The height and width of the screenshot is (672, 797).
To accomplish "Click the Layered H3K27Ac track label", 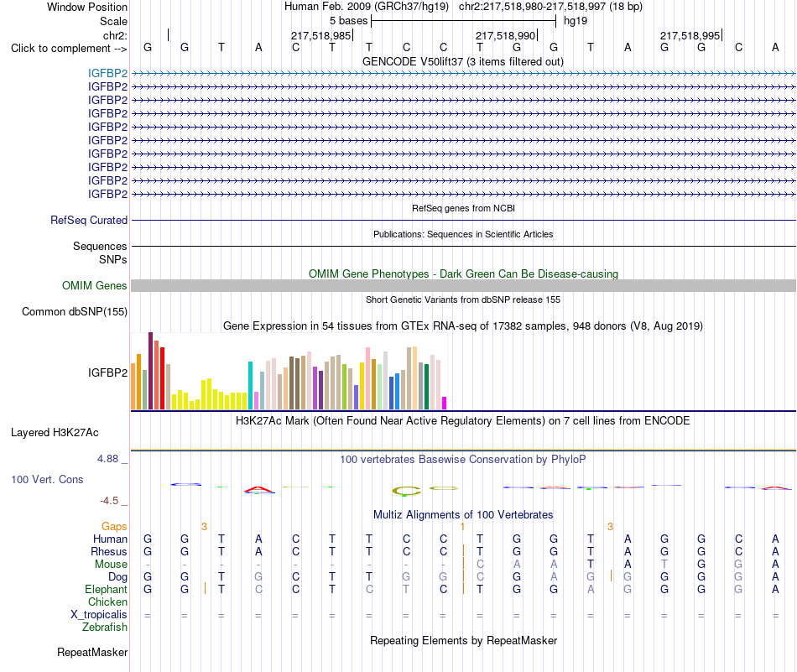I will tap(55, 433).
